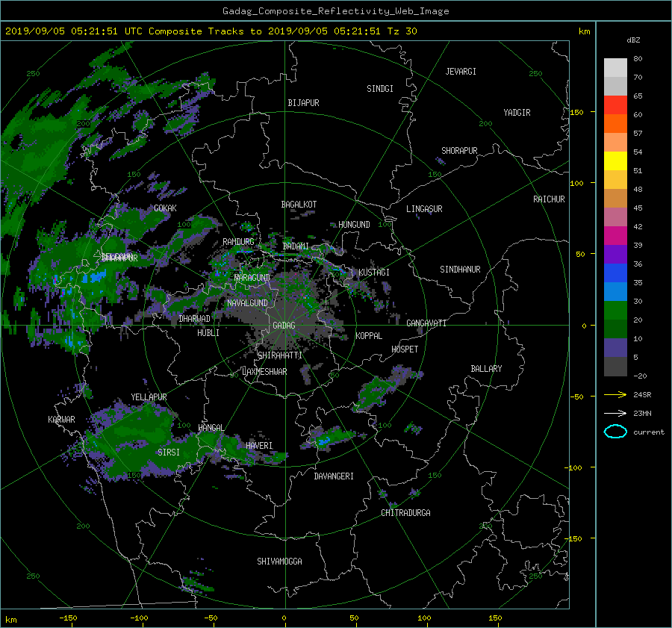Click the KOPPAL city label
Viewport: 672px width, 628px height.
pos(369,336)
